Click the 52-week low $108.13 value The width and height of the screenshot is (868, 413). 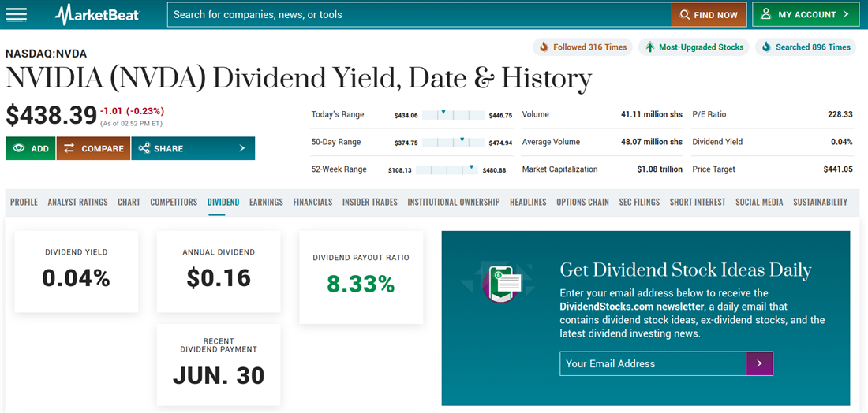(400, 170)
